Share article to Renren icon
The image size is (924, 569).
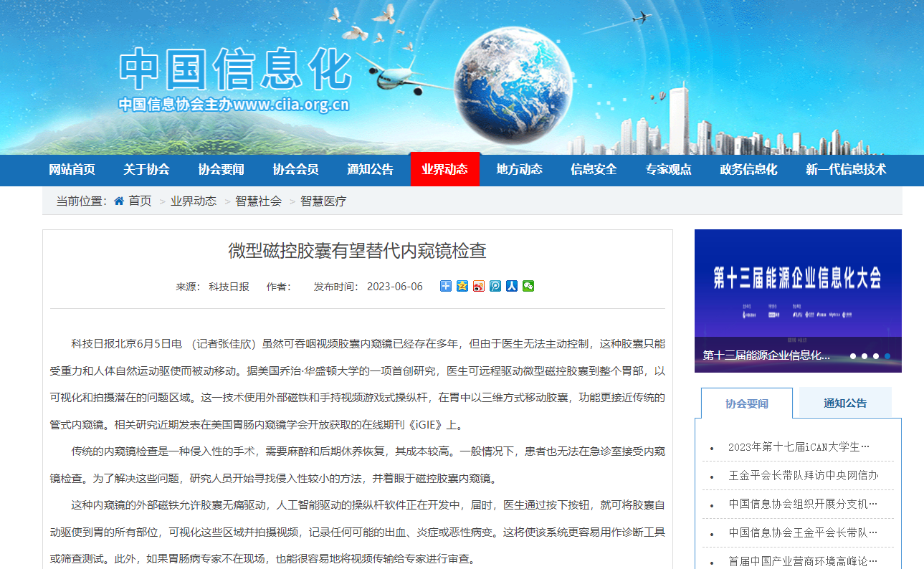[x=511, y=286]
